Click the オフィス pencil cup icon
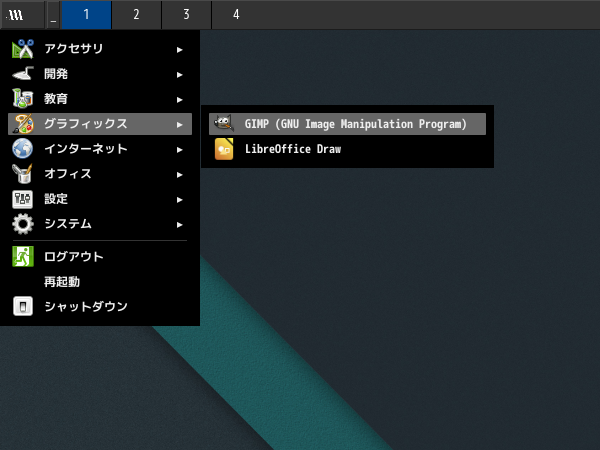Viewport: 600px width, 450px height. (23, 174)
